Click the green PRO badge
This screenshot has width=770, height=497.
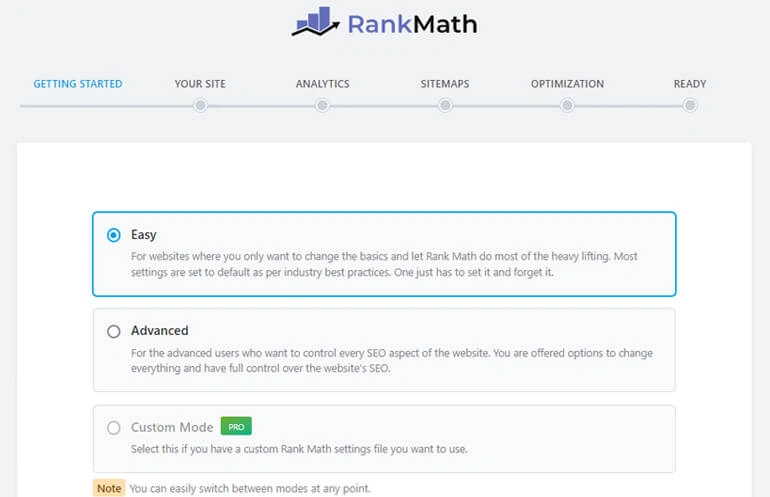coord(236,426)
